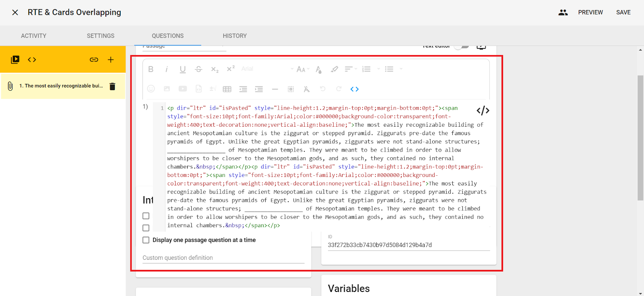Click inside the HTML code editor text
Screen dimensions: 644x296
[x=326, y=166]
